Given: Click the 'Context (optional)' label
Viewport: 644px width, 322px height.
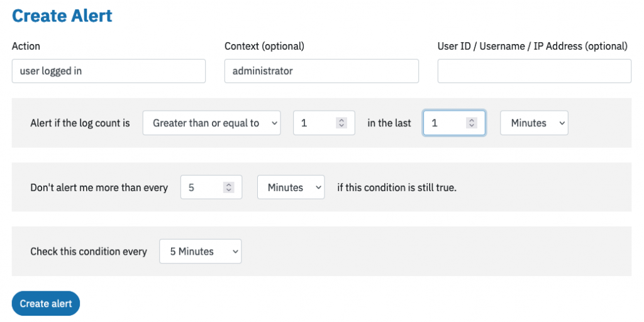Looking at the screenshot, I should pos(265,47).
